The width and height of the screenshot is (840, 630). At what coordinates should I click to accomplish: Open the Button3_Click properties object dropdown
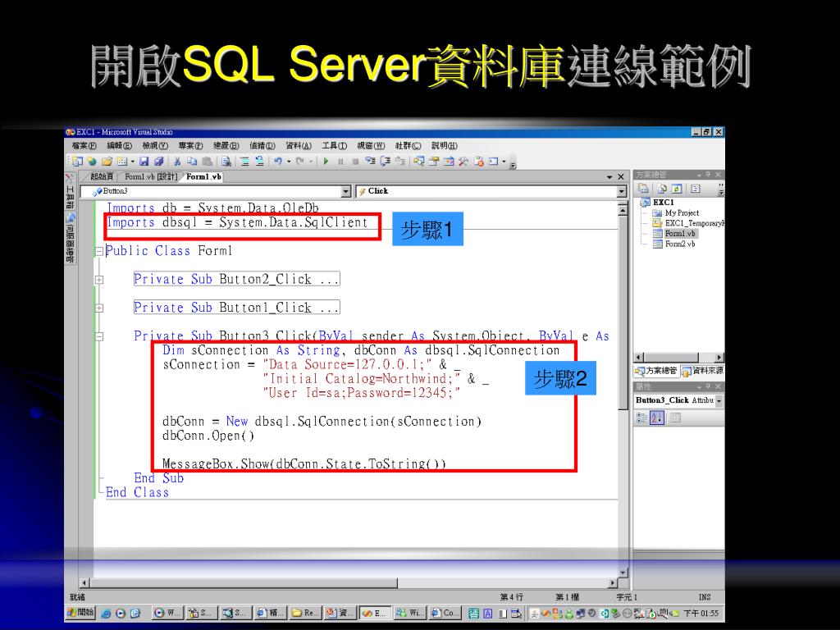tap(719, 400)
